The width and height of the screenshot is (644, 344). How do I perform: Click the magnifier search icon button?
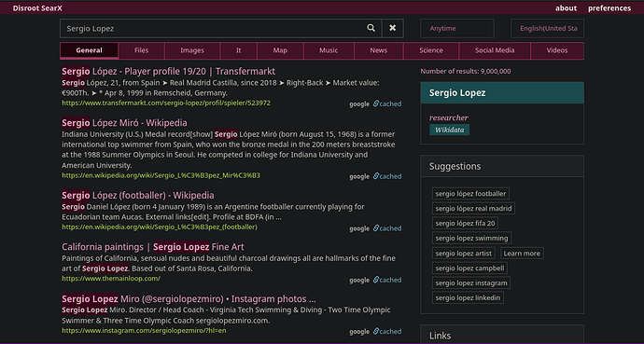pos(371,28)
